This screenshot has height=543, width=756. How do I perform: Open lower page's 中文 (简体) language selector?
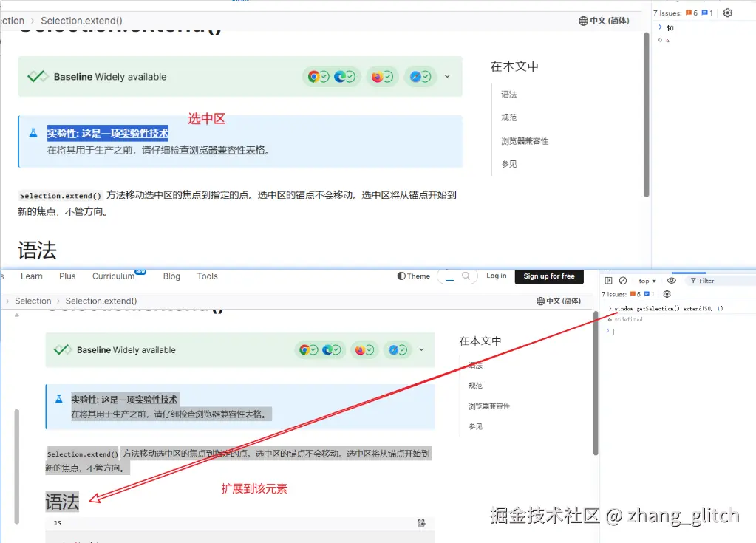click(559, 301)
